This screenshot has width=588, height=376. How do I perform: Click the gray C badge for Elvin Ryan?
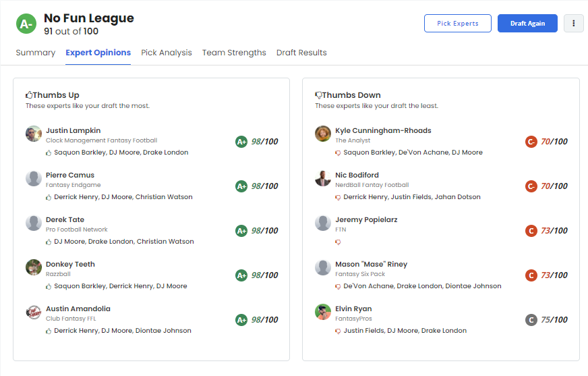531,320
